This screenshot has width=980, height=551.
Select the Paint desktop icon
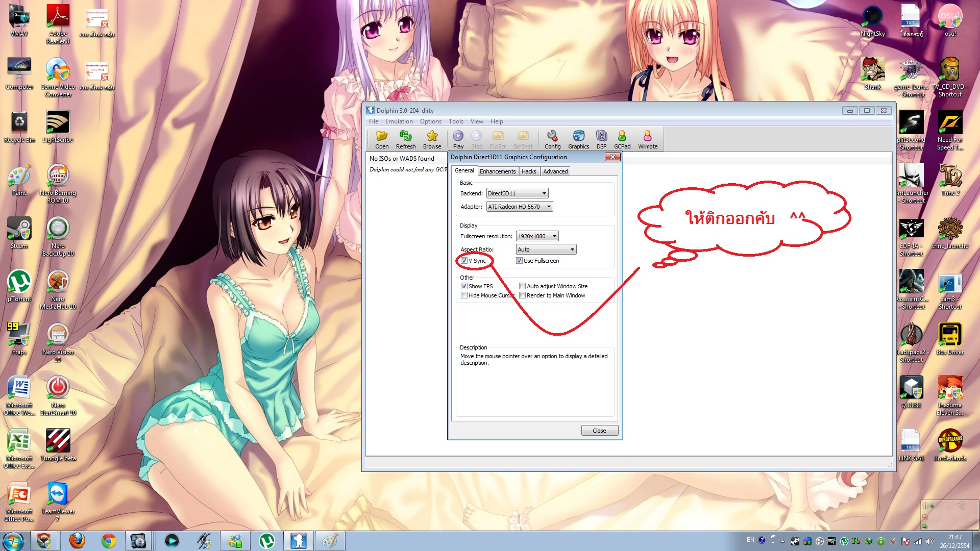tap(19, 180)
